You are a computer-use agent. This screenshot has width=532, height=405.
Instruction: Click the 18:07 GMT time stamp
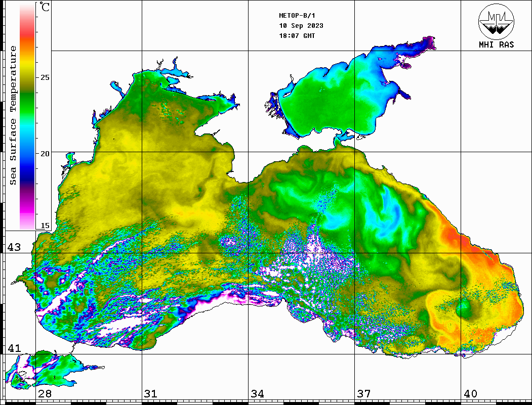[x=297, y=36]
